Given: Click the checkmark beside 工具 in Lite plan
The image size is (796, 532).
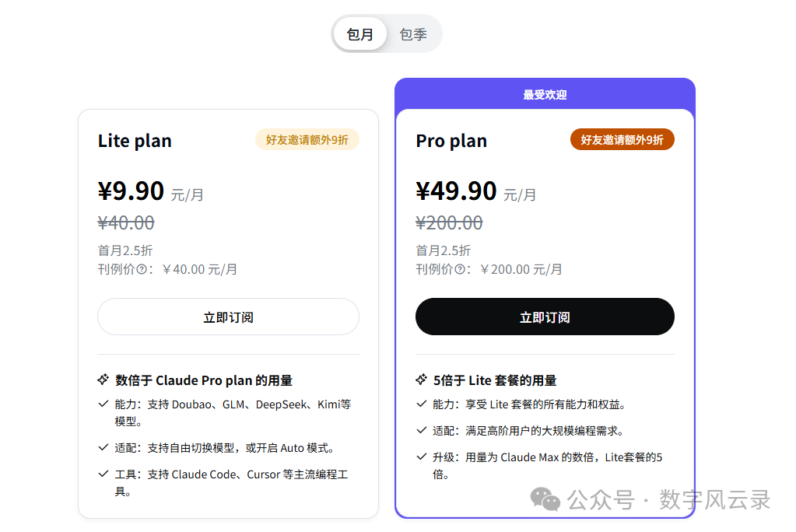Looking at the screenshot, I should pyautogui.click(x=103, y=474).
